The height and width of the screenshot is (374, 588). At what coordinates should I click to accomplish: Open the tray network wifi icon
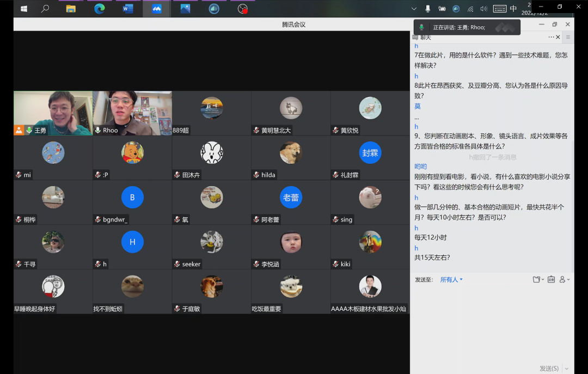click(470, 9)
